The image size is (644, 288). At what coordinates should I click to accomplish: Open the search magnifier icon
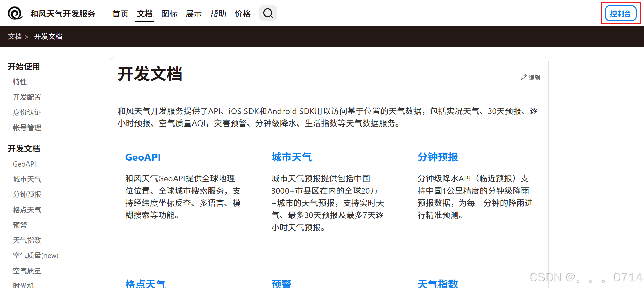268,14
